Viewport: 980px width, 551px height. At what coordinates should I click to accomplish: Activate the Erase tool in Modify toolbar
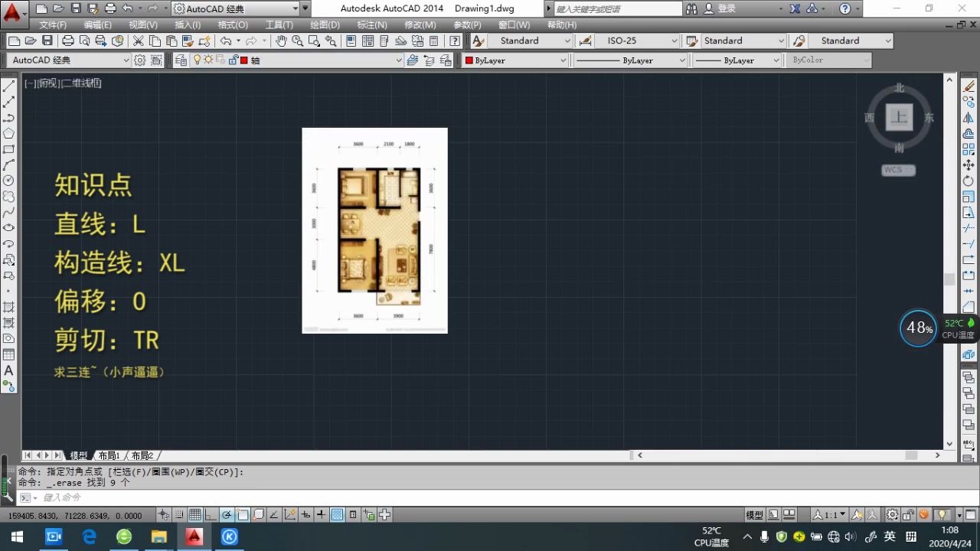click(969, 86)
